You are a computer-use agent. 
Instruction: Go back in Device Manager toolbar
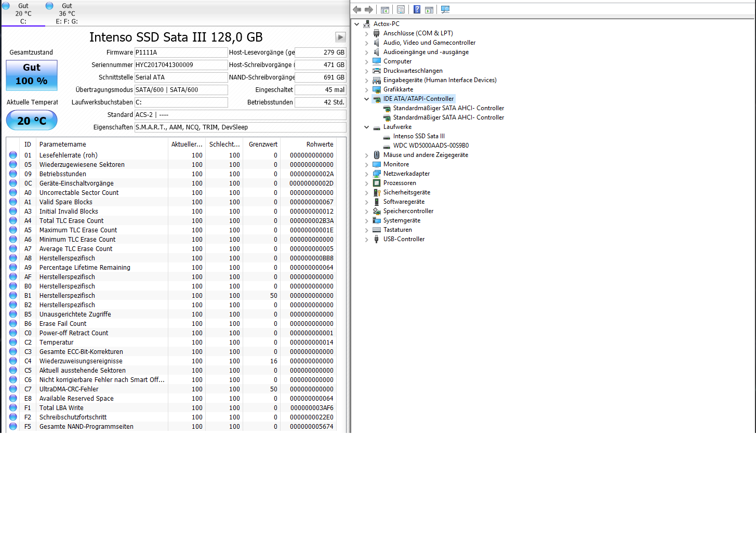[x=357, y=9]
